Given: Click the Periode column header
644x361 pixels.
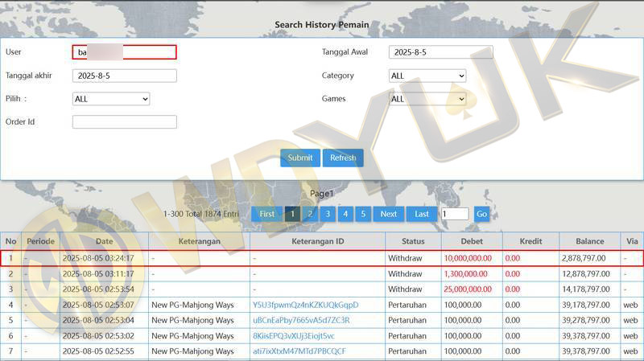Looking at the screenshot, I should tap(41, 242).
